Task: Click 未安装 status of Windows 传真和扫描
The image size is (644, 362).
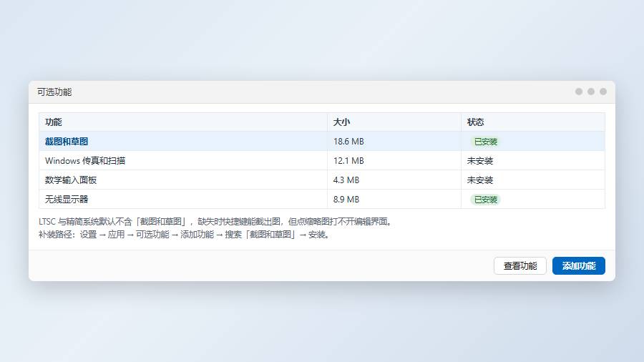Action: 479,160
